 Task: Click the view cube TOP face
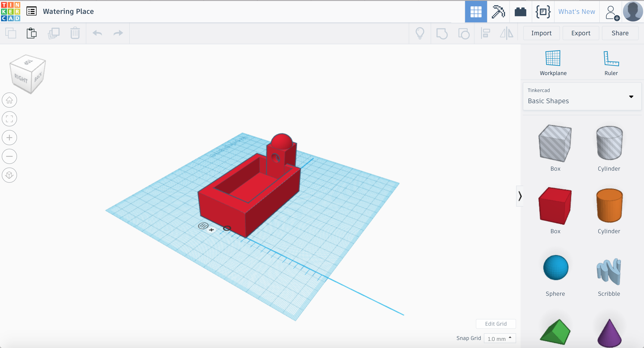pos(28,62)
